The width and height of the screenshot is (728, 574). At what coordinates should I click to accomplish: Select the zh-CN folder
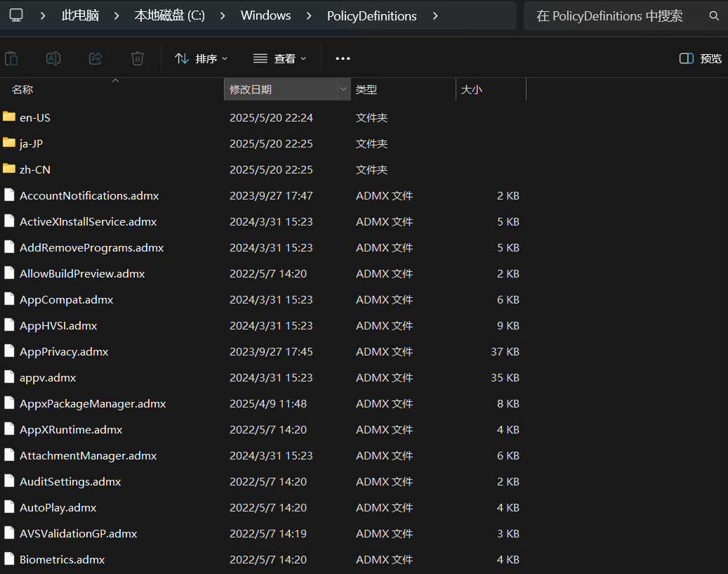click(35, 169)
